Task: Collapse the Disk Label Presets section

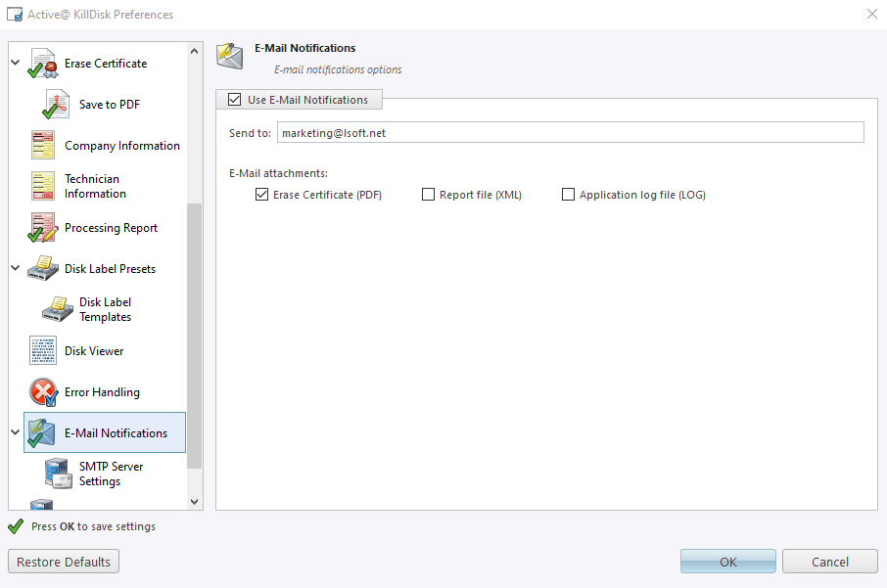Action: pos(14,268)
